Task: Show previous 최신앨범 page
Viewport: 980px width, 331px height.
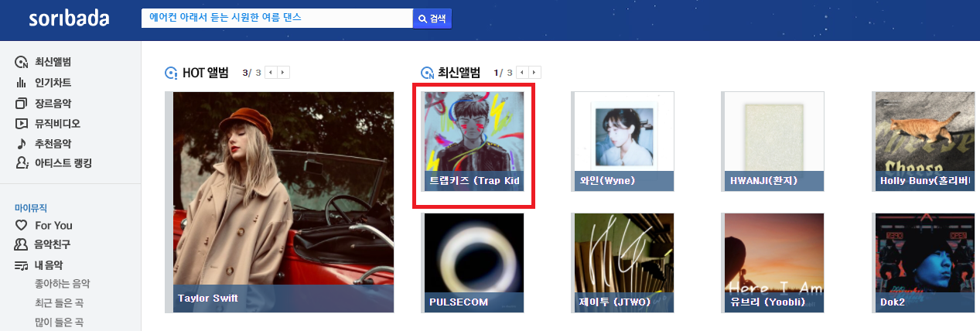Action: [523, 73]
